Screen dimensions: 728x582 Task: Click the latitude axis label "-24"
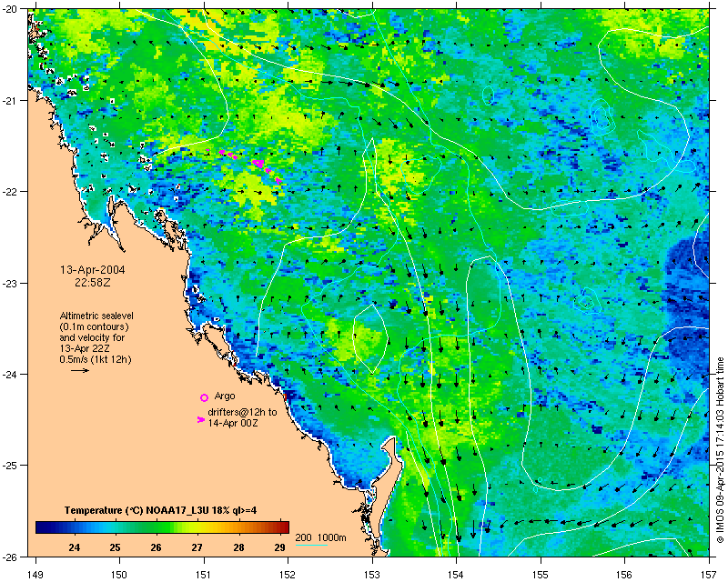coord(10,374)
